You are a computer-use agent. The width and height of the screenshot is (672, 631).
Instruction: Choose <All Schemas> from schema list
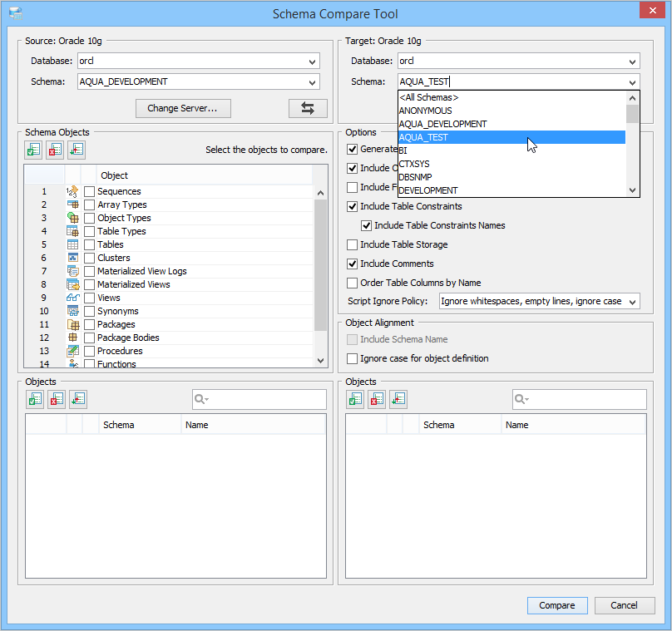click(x=511, y=97)
